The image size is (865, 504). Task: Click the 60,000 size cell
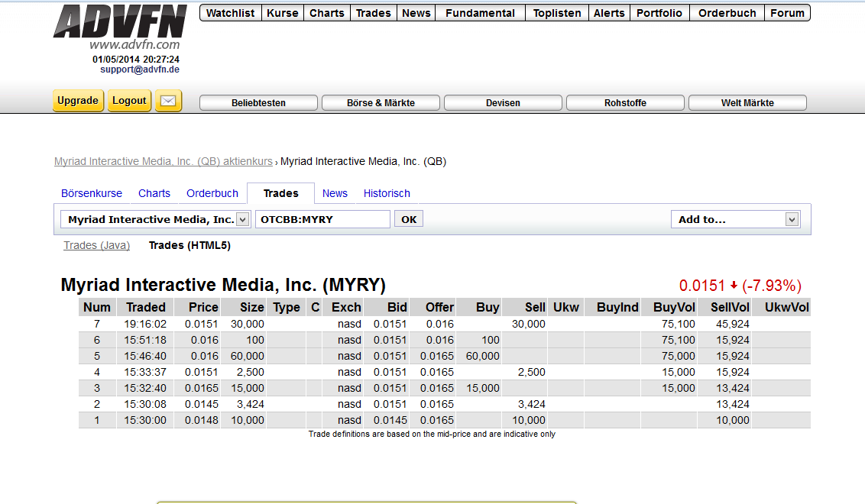pos(247,356)
